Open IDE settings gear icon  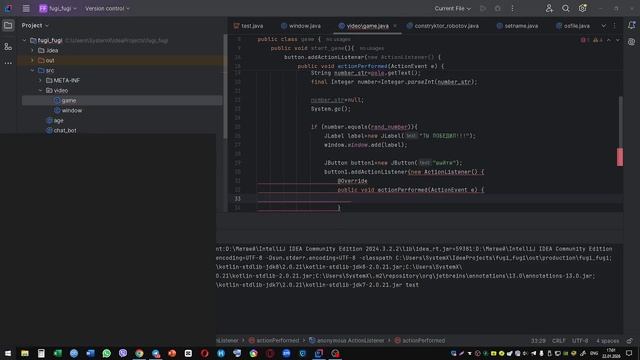[582, 8]
